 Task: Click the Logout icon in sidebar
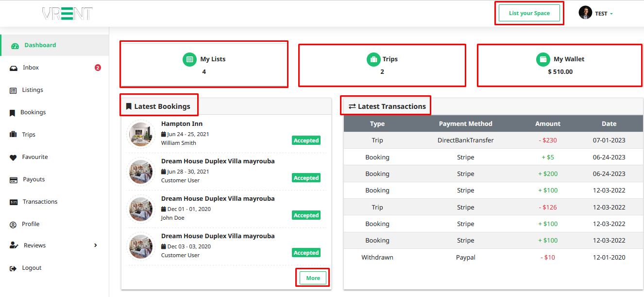pyautogui.click(x=13, y=268)
